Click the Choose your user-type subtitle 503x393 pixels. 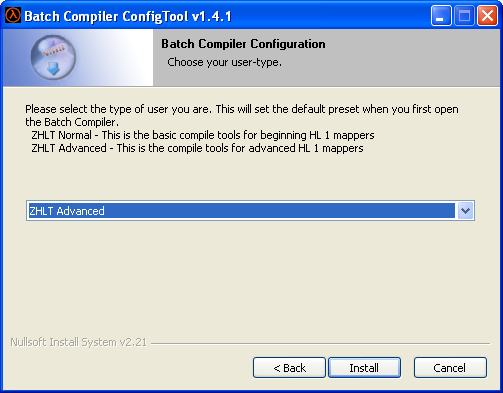(x=224, y=62)
